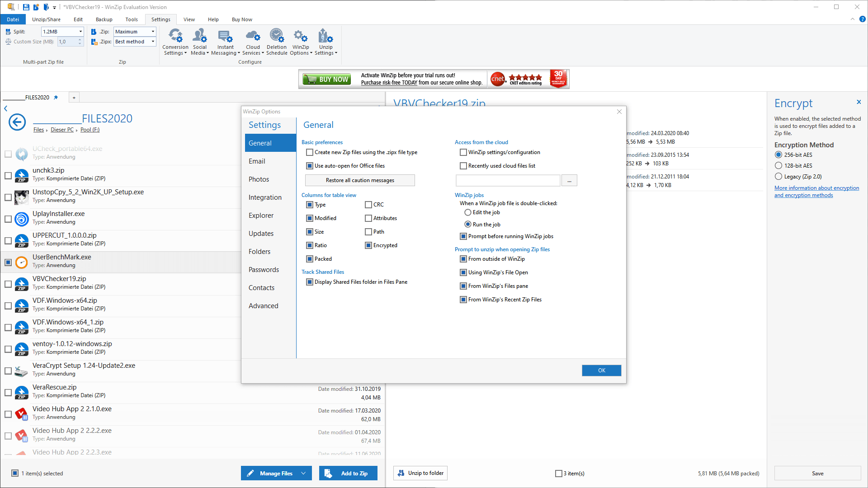868x488 pixels.
Task: Click the unchk3.zip file icon
Action: tap(21, 175)
